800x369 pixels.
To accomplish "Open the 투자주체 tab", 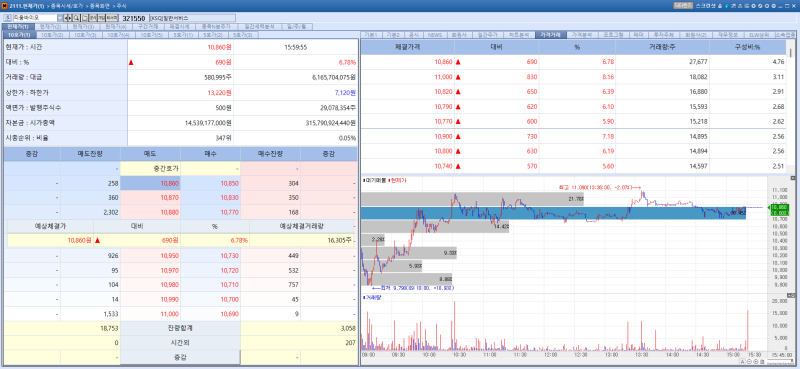I will 665,35.
